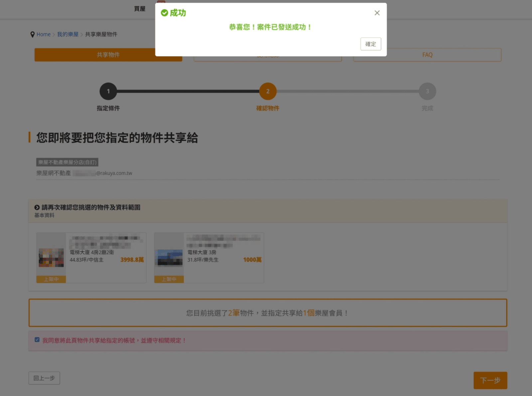Image resolution: width=532 pixels, height=396 pixels.
Task: Proceed with 下一步 button
Action: (490, 380)
